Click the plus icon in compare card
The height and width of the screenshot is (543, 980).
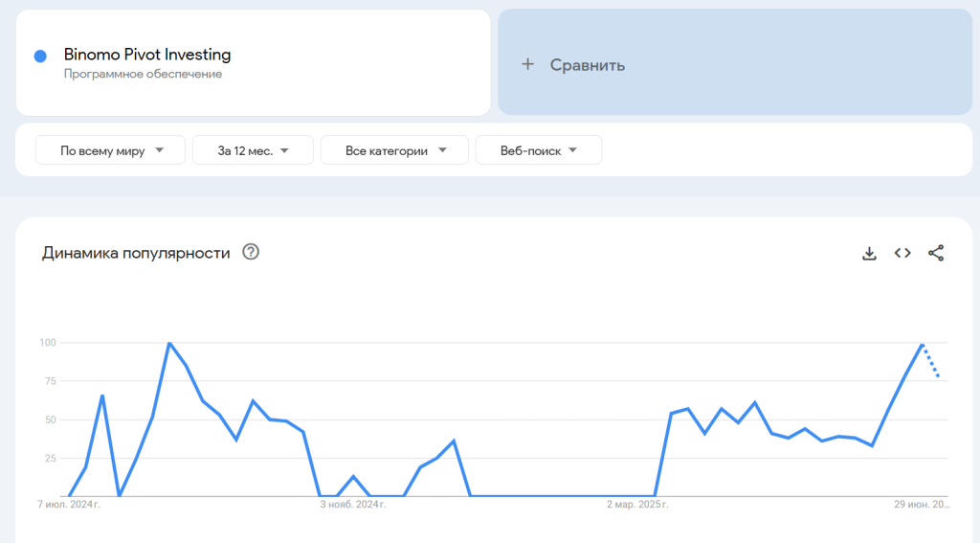[527, 64]
